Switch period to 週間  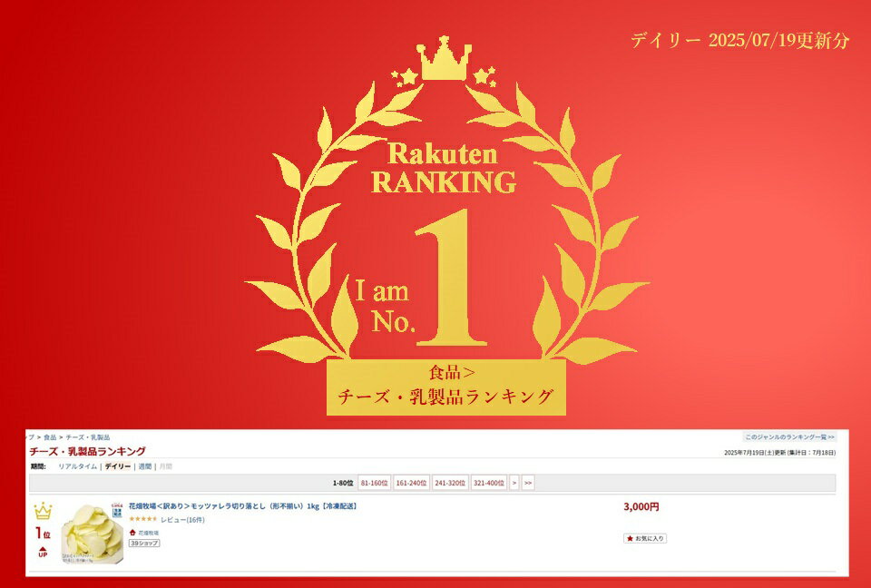point(145,466)
